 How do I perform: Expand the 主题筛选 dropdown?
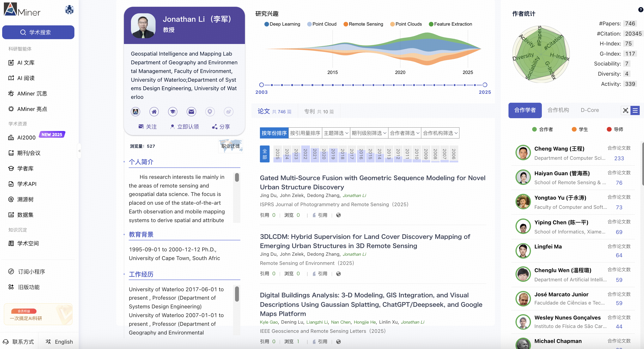click(x=336, y=133)
